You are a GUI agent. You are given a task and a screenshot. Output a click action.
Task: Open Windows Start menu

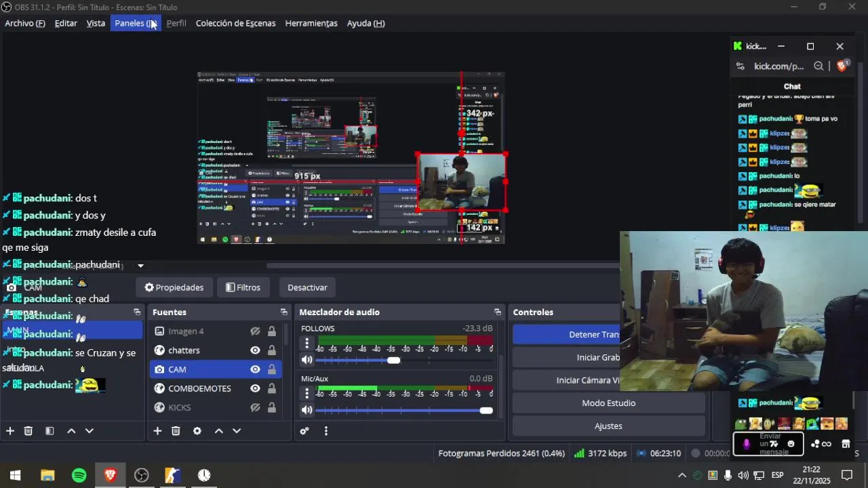point(15,475)
